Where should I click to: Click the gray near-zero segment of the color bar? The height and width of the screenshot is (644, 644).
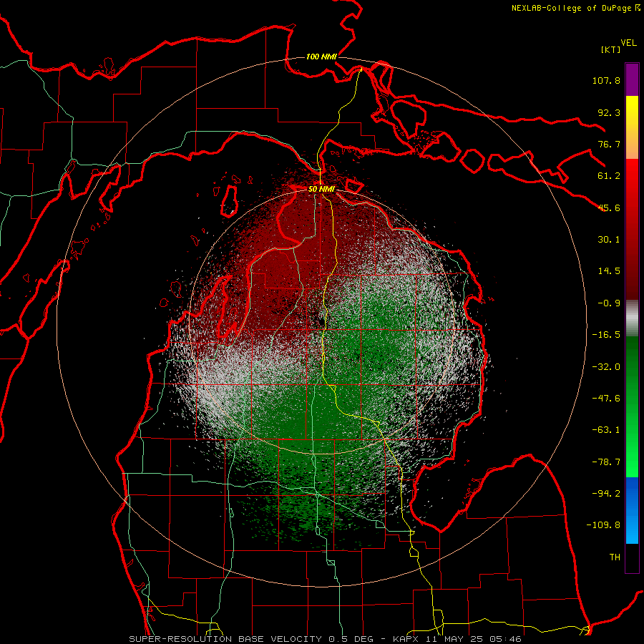coord(632,318)
